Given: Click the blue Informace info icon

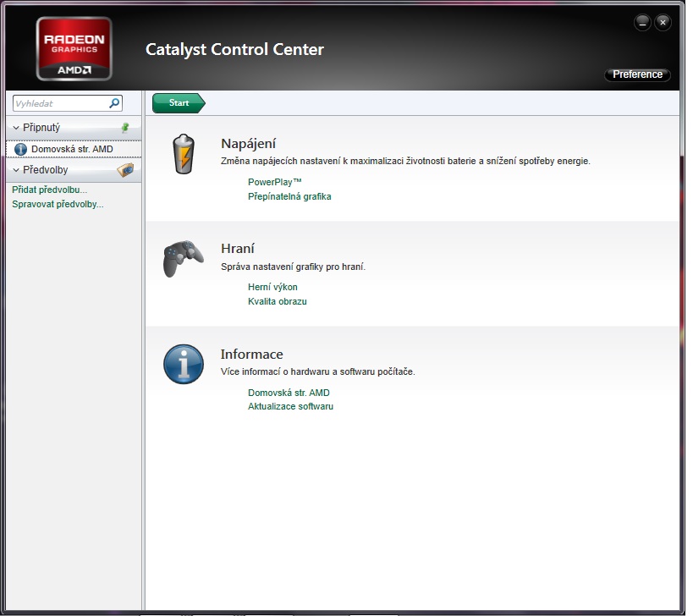Looking at the screenshot, I should coord(183,364).
